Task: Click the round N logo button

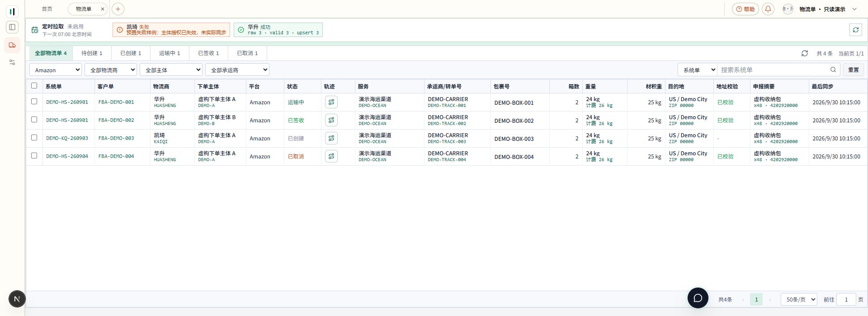Action: [x=17, y=299]
